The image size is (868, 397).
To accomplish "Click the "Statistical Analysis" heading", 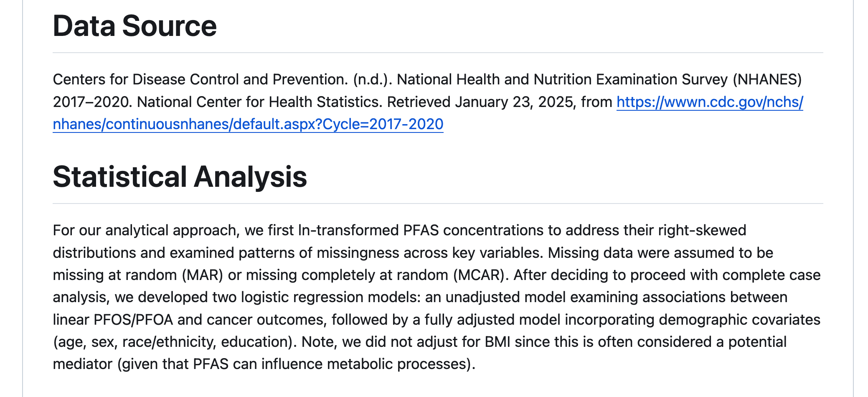I will click(x=180, y=177).
